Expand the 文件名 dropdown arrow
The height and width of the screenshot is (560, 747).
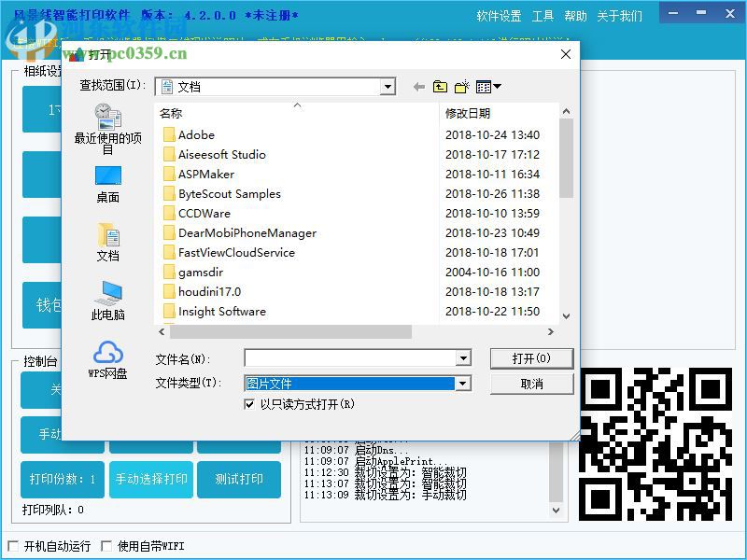pyautogui.click(x=463, y=358)
